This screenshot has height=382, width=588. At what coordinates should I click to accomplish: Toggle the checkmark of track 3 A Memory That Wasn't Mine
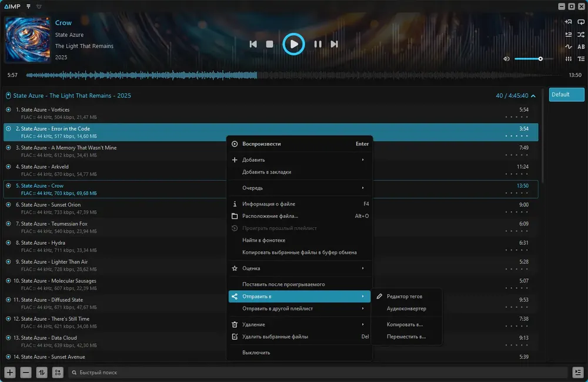click(x=8, y=148)
